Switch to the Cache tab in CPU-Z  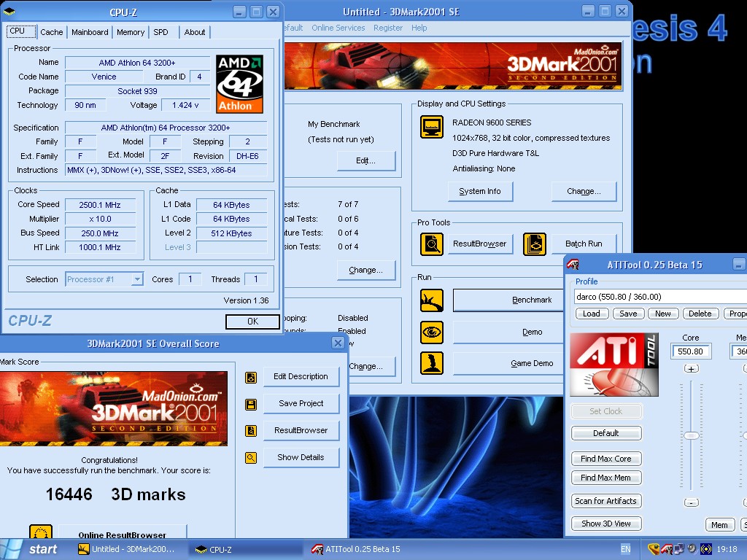(52, 32)
